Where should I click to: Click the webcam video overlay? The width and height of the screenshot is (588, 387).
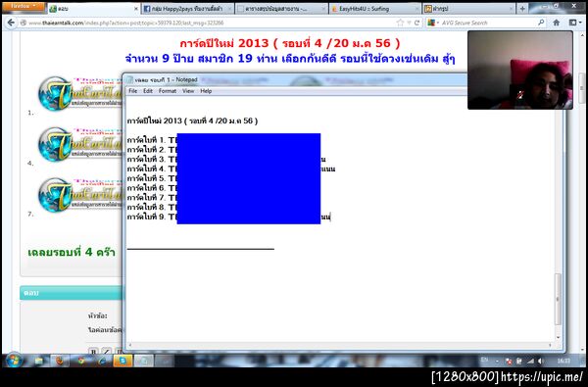coord(520,71)
